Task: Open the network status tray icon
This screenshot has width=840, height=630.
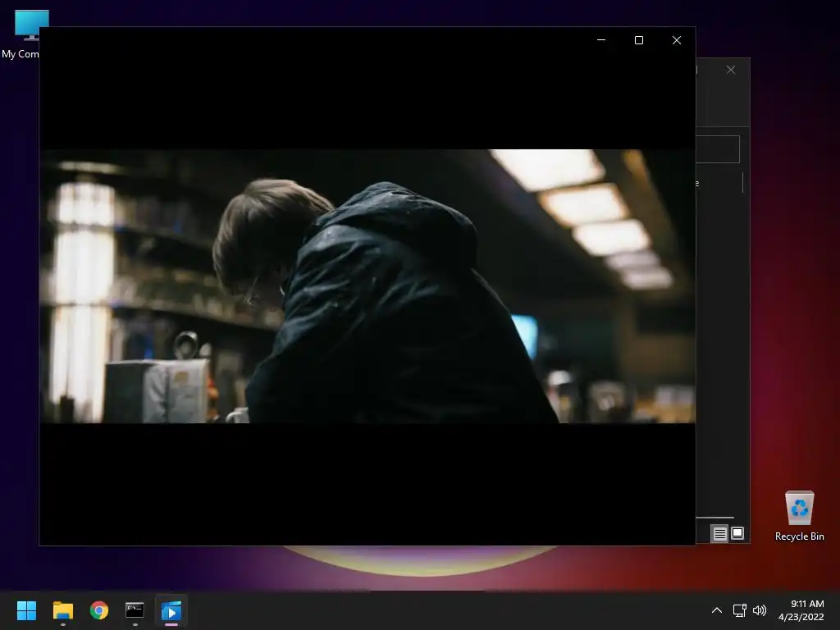Action: pyautogui.click(x=740, y=610)
